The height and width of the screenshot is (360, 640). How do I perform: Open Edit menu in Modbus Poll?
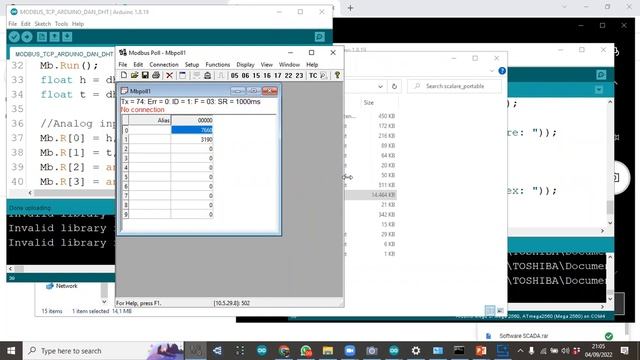(x=138, y=64)
